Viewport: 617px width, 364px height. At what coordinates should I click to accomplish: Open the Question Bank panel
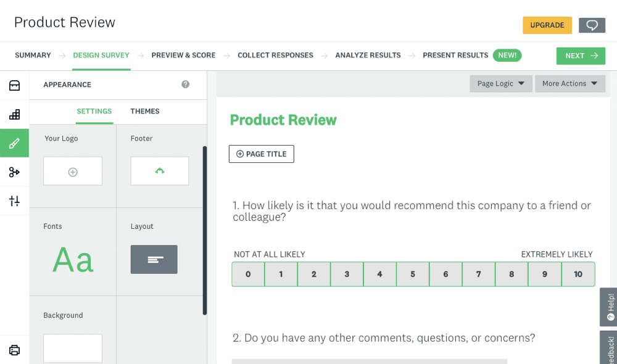point(14,115)
